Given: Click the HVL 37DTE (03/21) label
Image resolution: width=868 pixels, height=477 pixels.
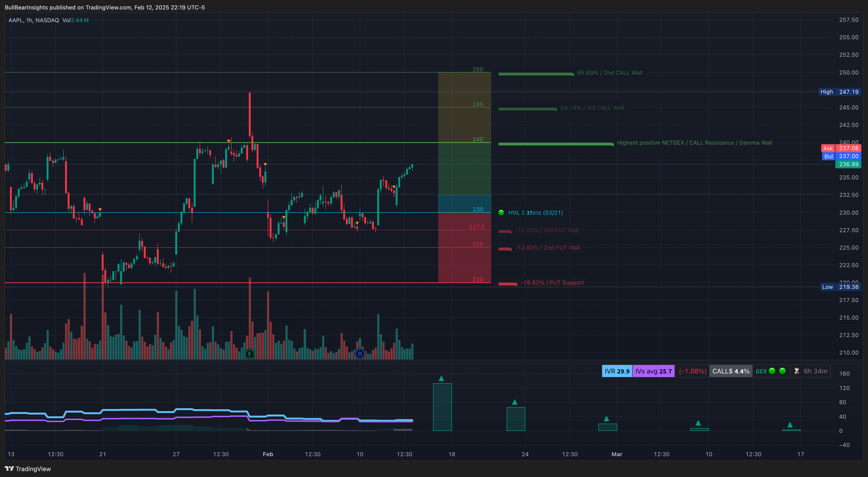Looking at the screenshot, I should pos(535,212).
